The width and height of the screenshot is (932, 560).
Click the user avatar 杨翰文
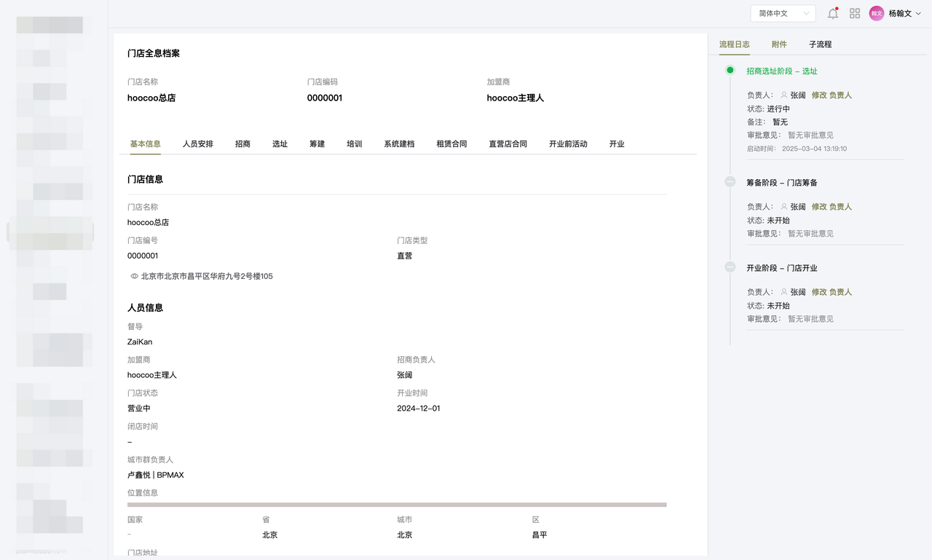tap(877, 13)
